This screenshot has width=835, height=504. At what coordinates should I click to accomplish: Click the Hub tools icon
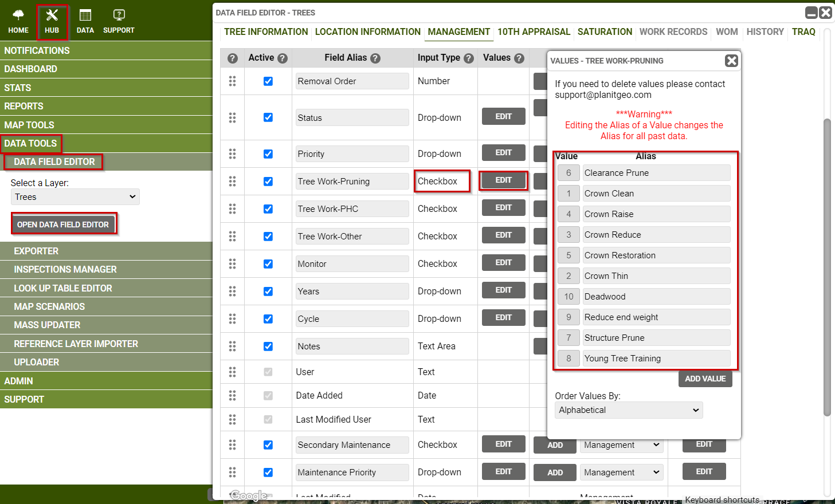(x=52, y=15)
